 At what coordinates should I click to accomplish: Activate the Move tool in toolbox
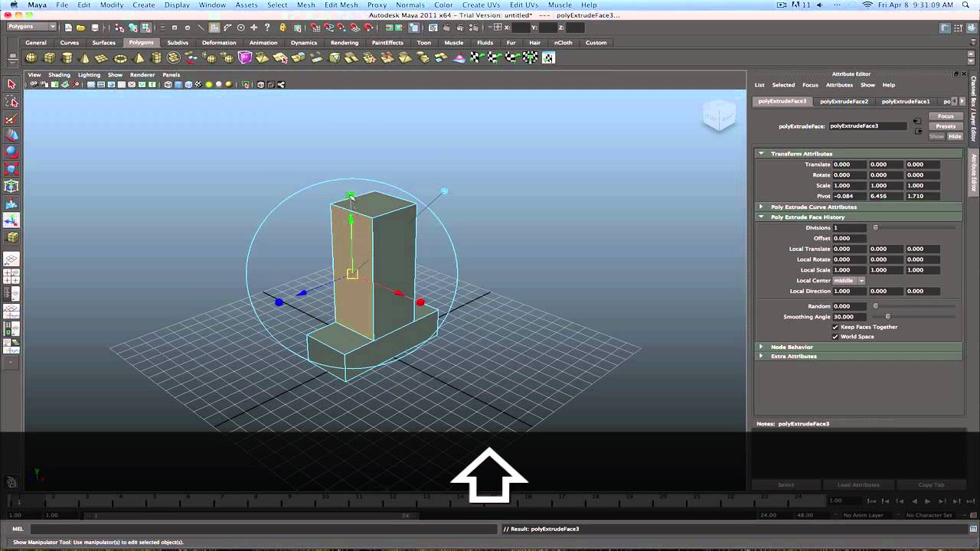click(11, 135)
